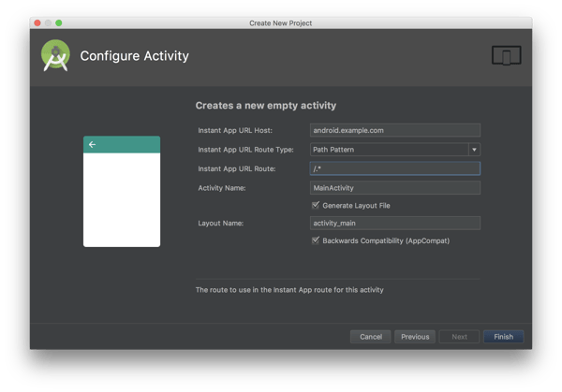Edit the Layout Name field
Image resolution: width=562 pixels, height=392 pixels.
click(394, 223)
